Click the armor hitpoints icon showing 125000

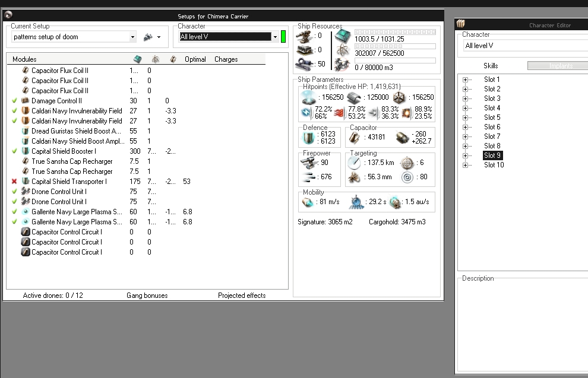click(353, 98)
